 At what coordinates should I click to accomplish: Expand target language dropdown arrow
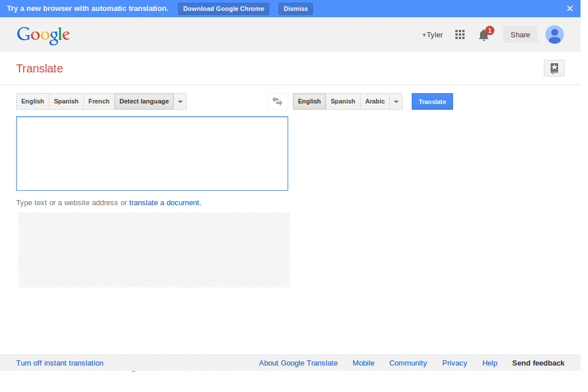[x=396, y=101]
